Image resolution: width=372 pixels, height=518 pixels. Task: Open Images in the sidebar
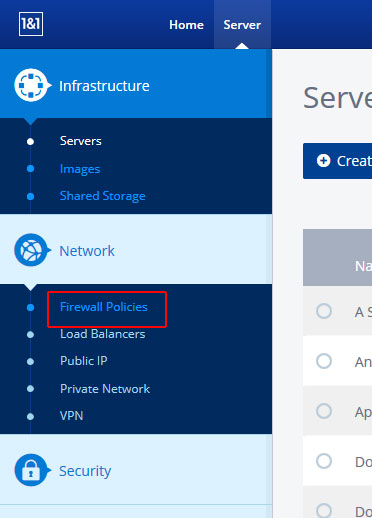click(80, 169)
